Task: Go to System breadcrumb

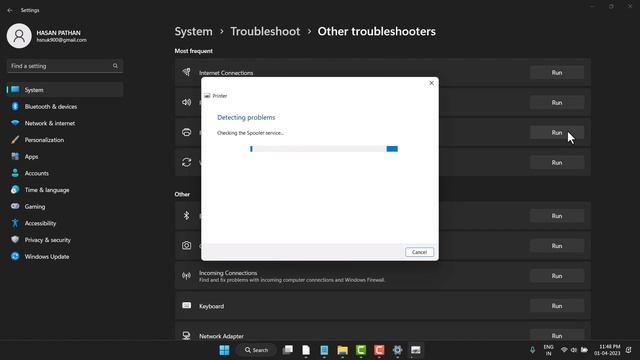Action: (x=193, y=31)
